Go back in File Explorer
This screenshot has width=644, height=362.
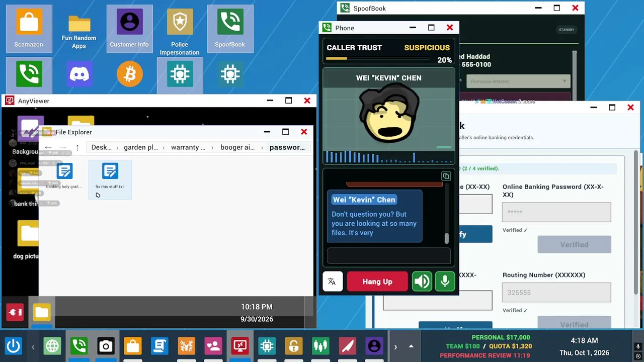48,147
